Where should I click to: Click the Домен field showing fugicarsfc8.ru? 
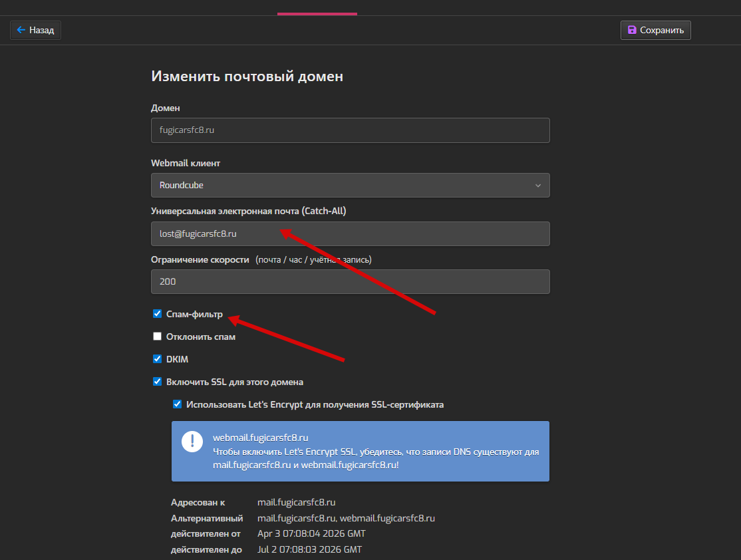click(350, 130)
